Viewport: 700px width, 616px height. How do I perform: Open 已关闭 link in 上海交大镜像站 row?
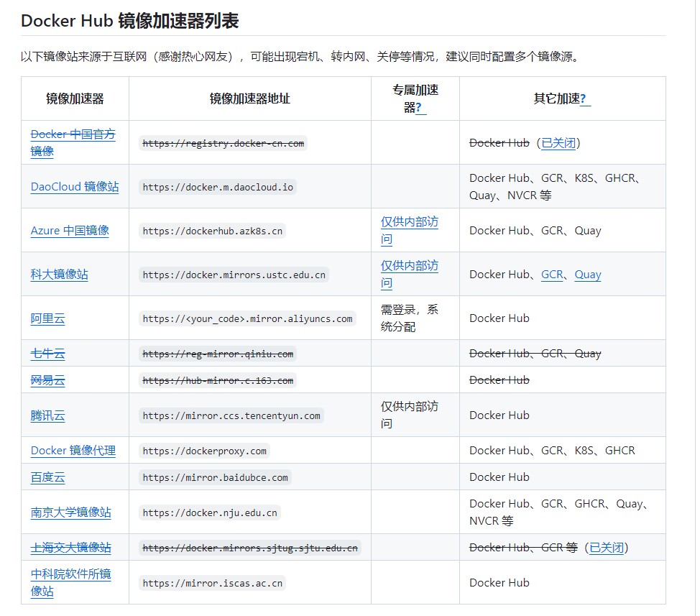pos(607,548)
